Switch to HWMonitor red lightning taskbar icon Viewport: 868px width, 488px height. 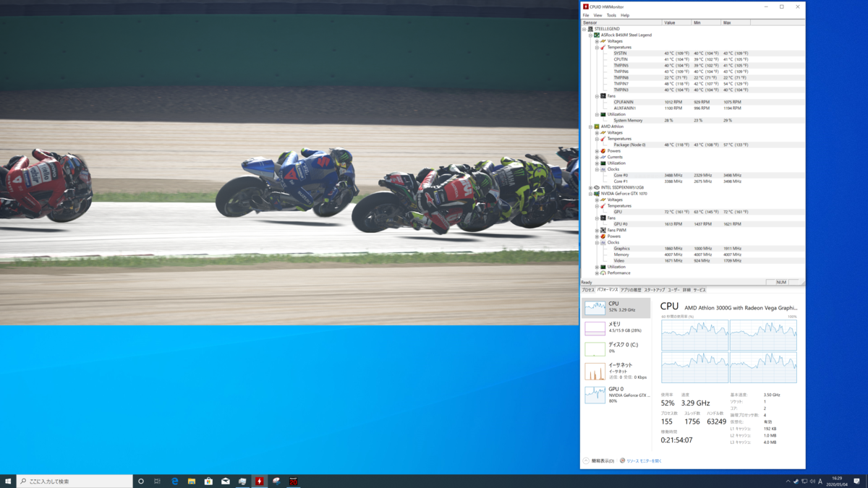259,481
